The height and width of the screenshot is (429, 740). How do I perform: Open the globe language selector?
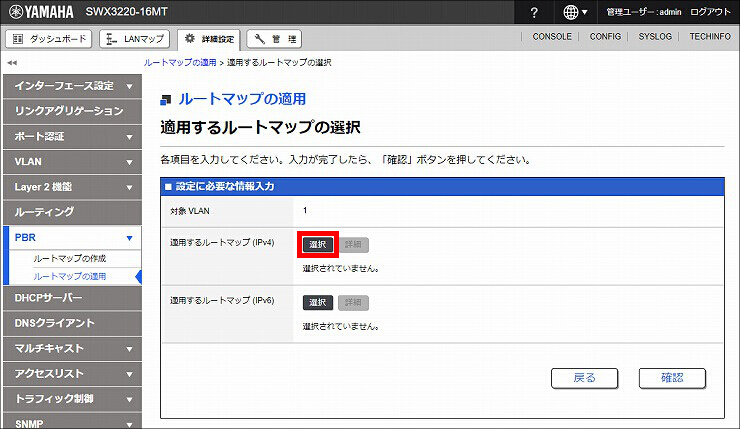575,12
